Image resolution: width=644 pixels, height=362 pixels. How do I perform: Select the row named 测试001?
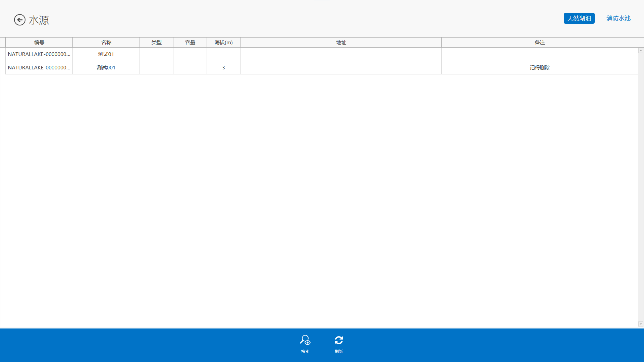322,68
